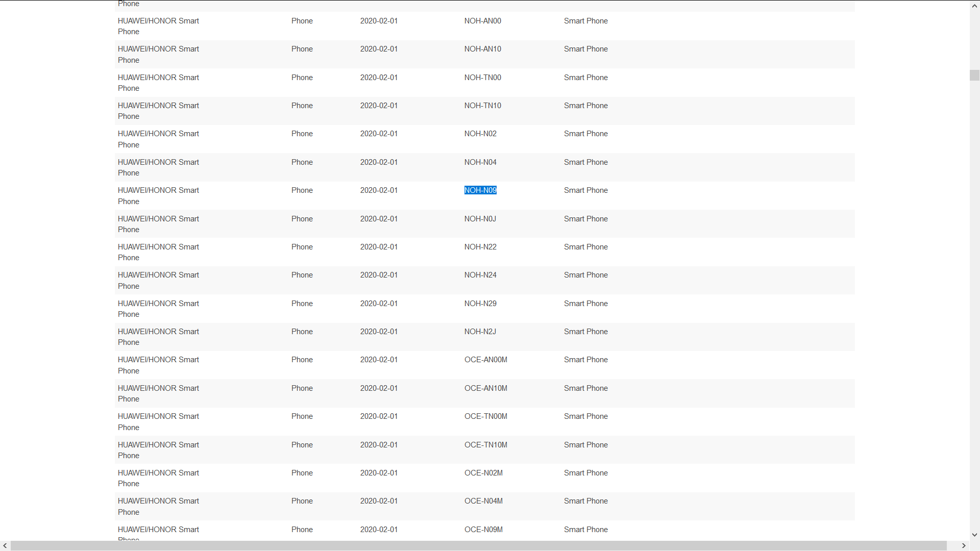Click Smart Phone type in NOH-N22 row

pyautogui.click(x=586, y=247)
